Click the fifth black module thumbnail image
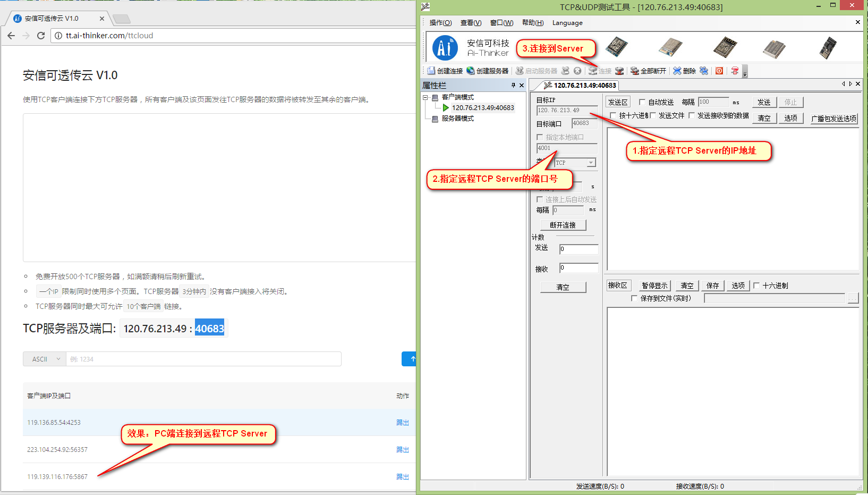 pos(828,47)
